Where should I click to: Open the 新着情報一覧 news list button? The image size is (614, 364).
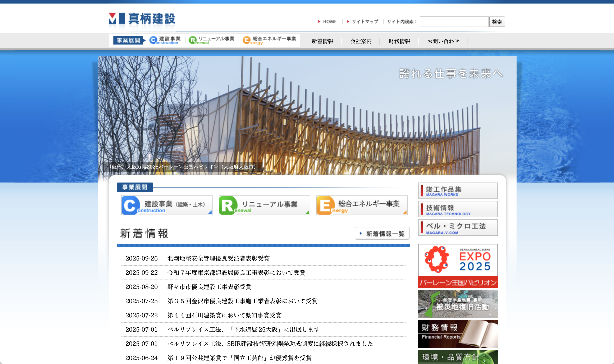[382, 234]
